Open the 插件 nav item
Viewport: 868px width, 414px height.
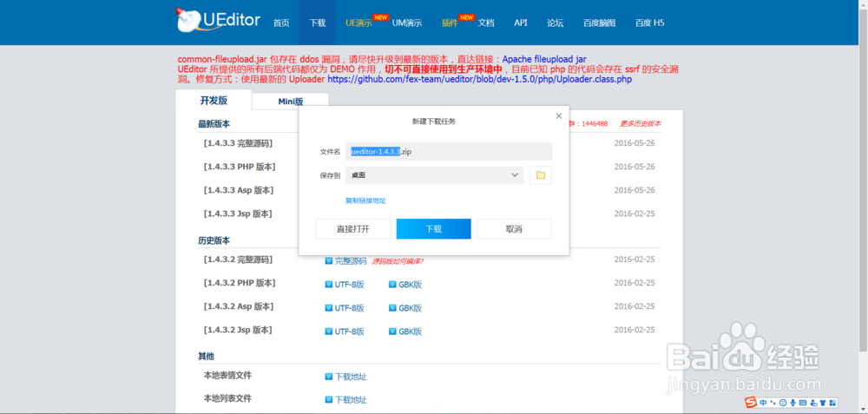[x=450, y=23]
